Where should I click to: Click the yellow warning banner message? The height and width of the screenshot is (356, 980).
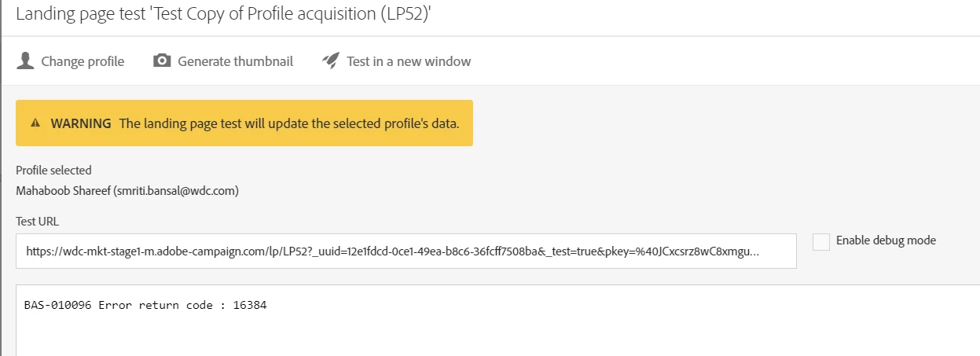point(289,123)
